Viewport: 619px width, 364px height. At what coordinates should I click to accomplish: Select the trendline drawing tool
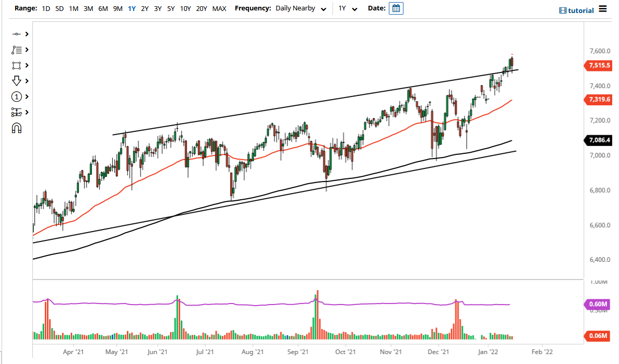pyautogui.click(x=17, y=33)
